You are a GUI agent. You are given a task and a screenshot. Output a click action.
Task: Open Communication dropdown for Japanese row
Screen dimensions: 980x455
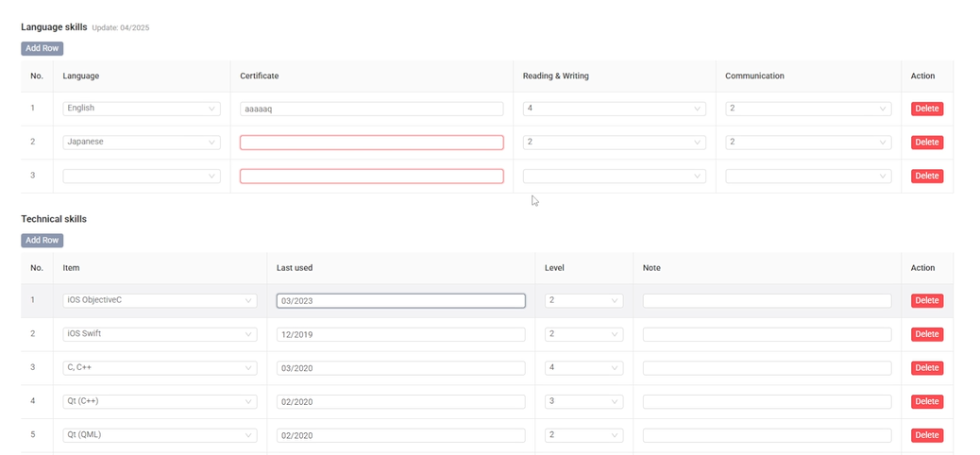click(x=807, y=143)
